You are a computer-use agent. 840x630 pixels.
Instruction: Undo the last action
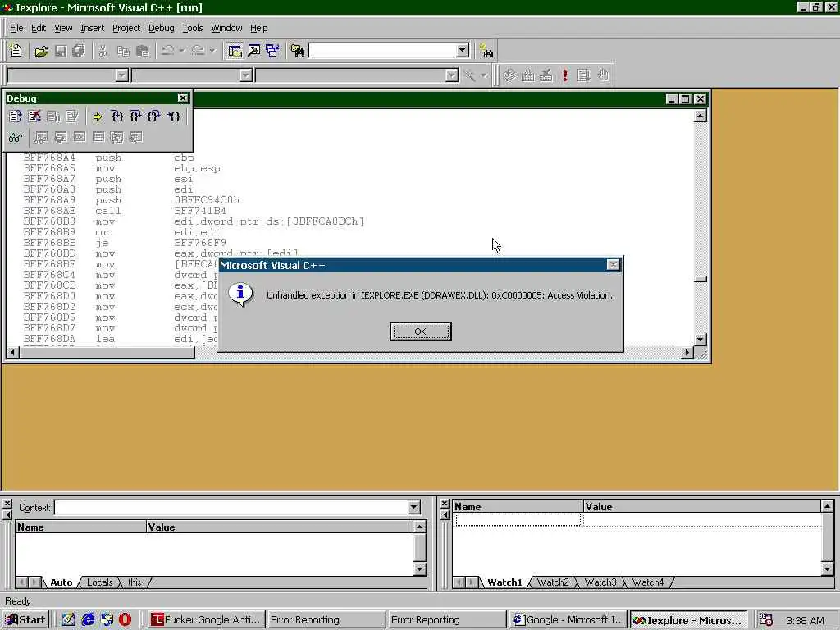(x=167, y=51)
